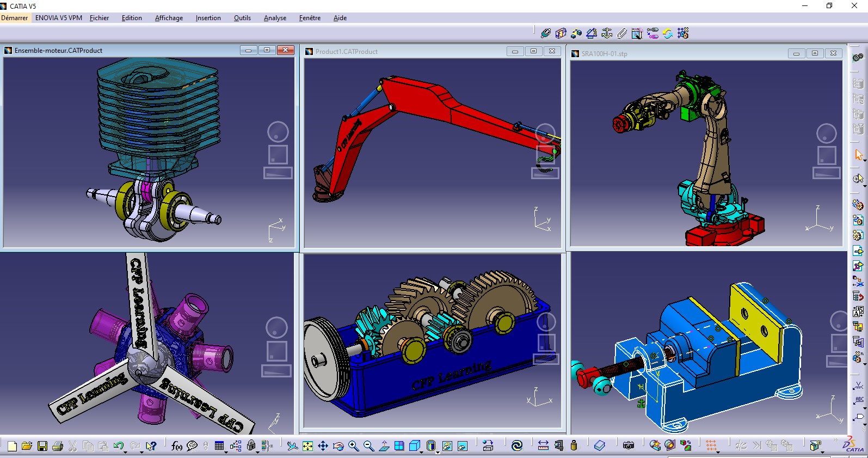Select the Formula f(x) tool
Image resolution: width=868 pixels, height=458 pixels.
pyautogui.click(x=176, y=447)
